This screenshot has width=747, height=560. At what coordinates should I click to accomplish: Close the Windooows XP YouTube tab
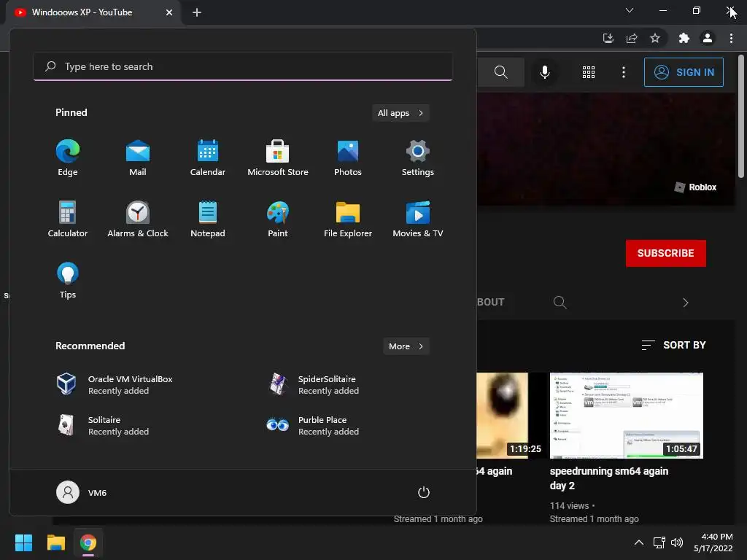click(169, 12)
